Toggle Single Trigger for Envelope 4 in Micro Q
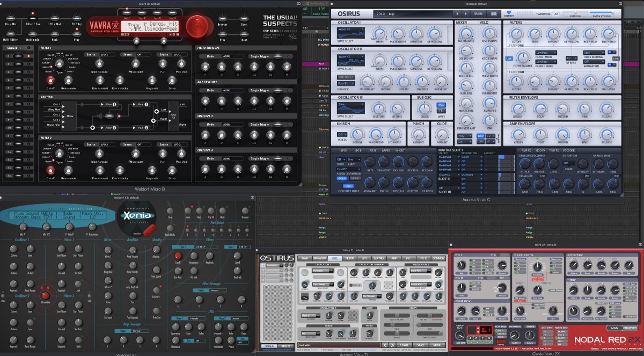Image resolution: width=644 pixels, height=356 pixels. (x=277, y=158)
